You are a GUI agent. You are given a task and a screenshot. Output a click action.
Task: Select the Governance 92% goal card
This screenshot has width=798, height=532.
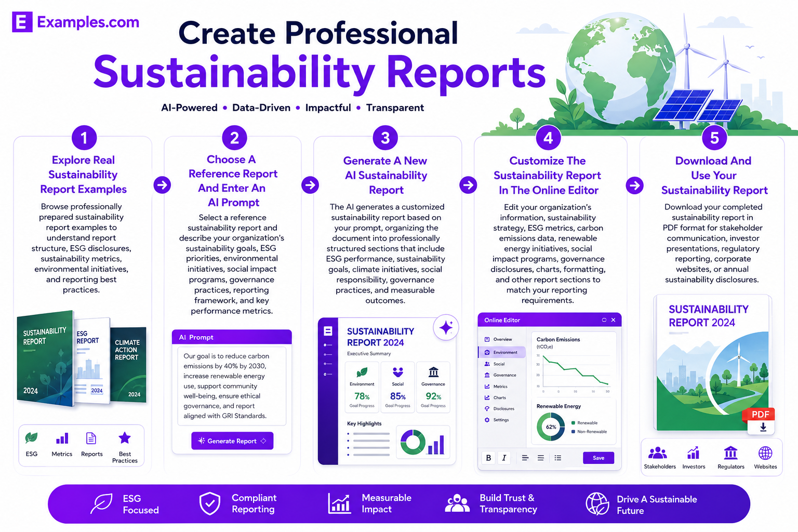click(x=433, y=387)
